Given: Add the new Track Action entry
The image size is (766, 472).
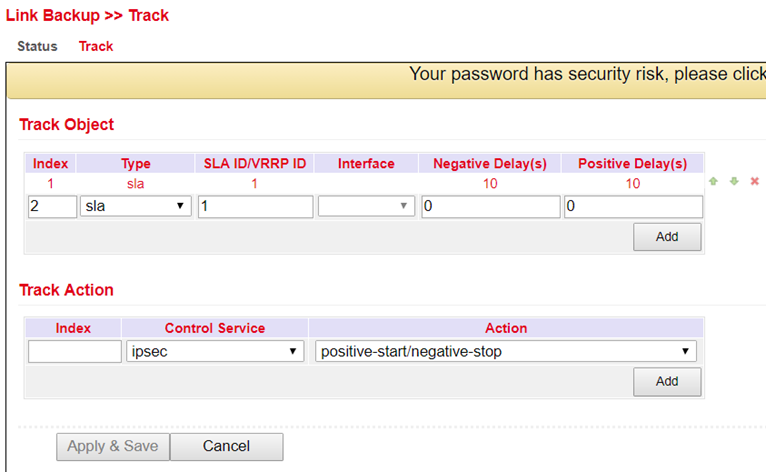Looking at the screenshot, I should [667, 382].
